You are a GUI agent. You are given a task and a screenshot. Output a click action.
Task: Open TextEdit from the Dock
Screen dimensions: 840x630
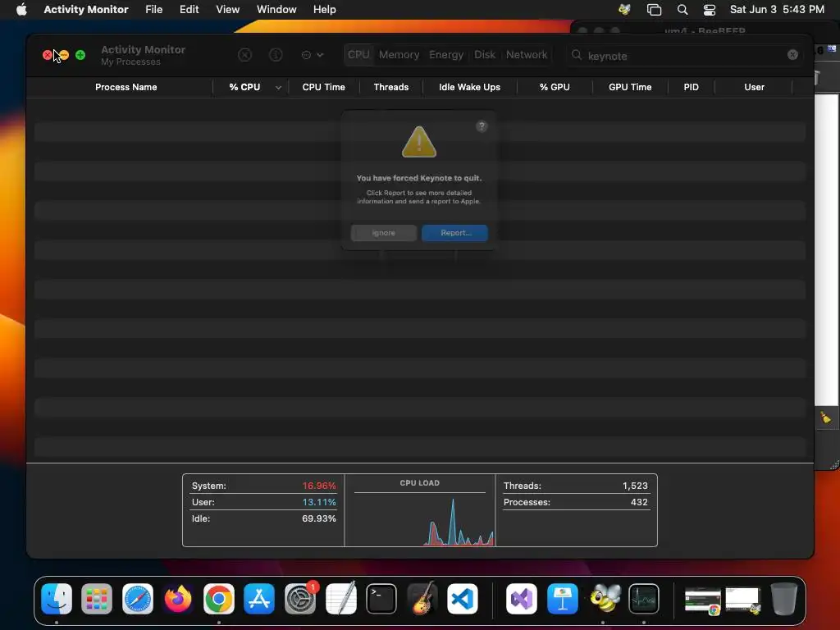coord(340,598)
